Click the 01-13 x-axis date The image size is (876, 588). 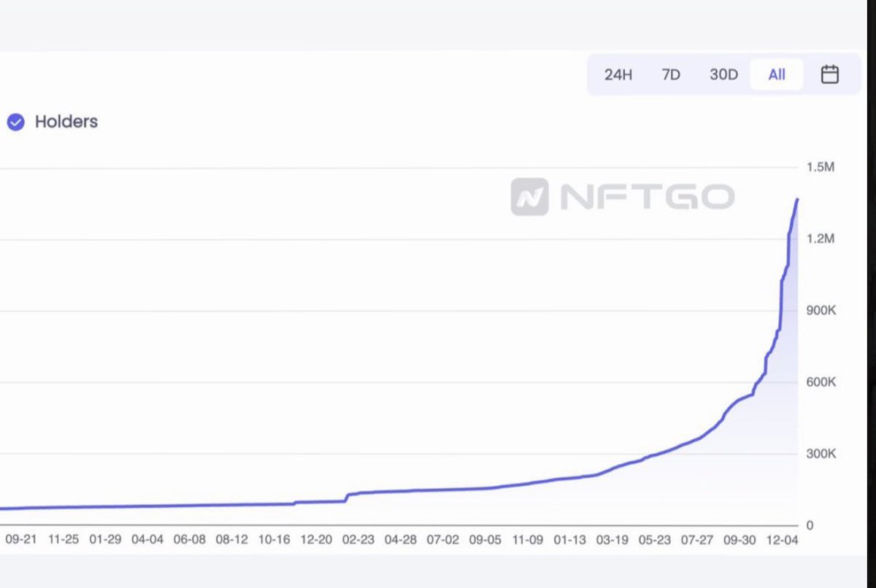click(x=570, y=540)
